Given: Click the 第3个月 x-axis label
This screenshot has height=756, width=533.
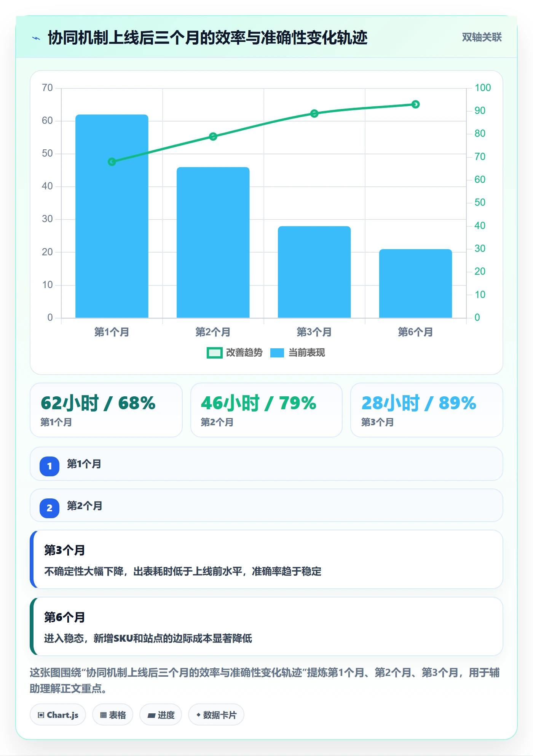Looking at the screenshot, I should (x=314, y=332).
